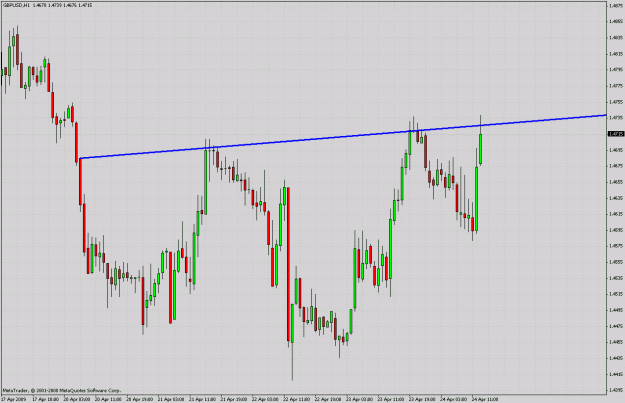Viewport: 625px width, 403px height.
Task: Click the 20 Apr 11:00 time axis label
Action: pos(108,399)
